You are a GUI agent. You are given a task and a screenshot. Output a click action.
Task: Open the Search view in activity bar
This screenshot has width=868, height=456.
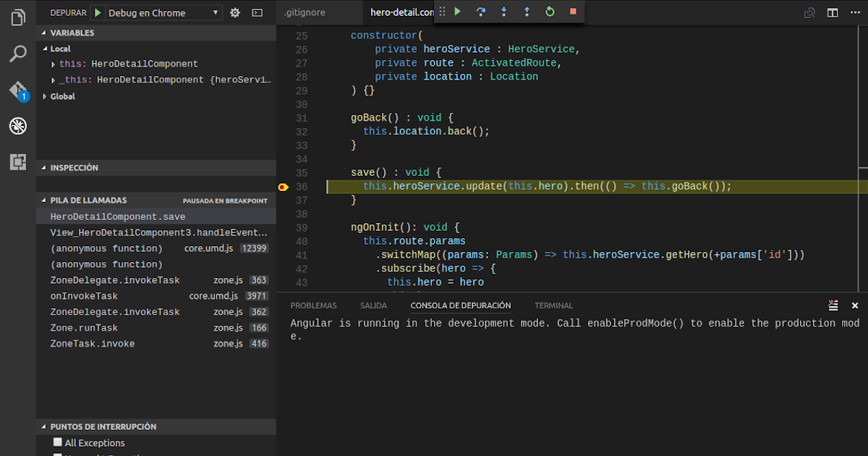18,54
